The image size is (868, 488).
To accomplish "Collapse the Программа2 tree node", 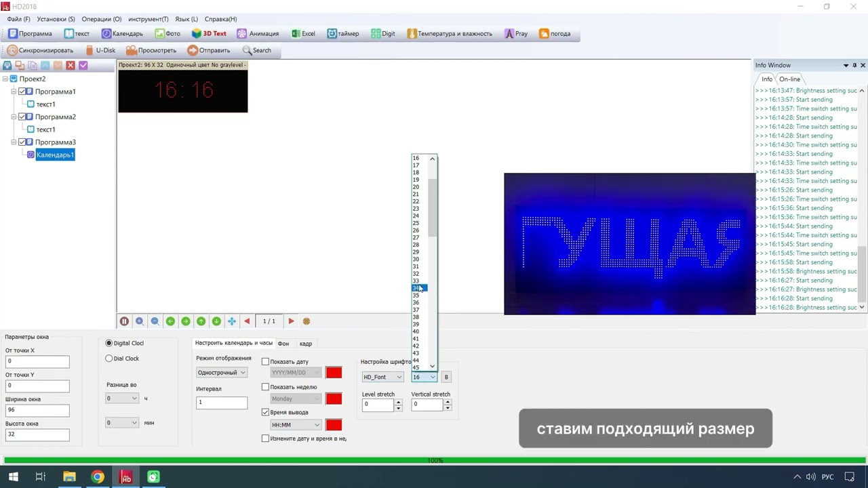I will (x=14, y=117).
